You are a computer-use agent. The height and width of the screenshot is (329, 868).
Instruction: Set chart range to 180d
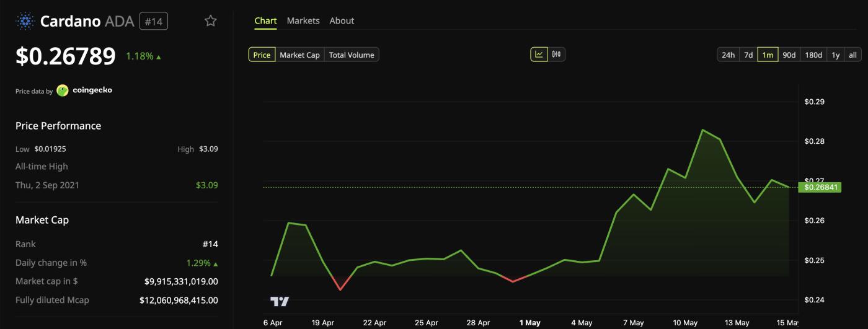(813, 55)
